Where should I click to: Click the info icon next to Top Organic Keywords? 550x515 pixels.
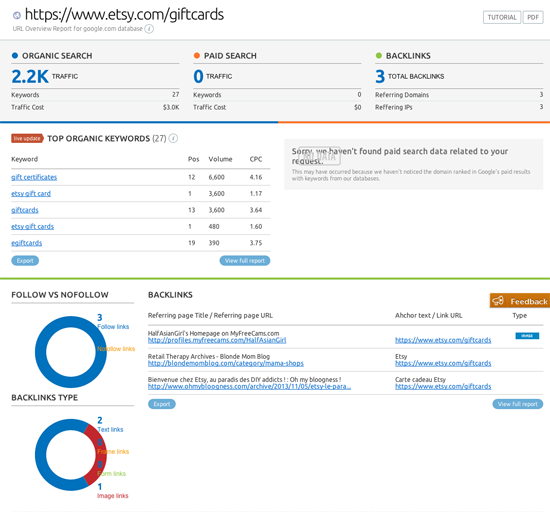(x=173, y=139)
